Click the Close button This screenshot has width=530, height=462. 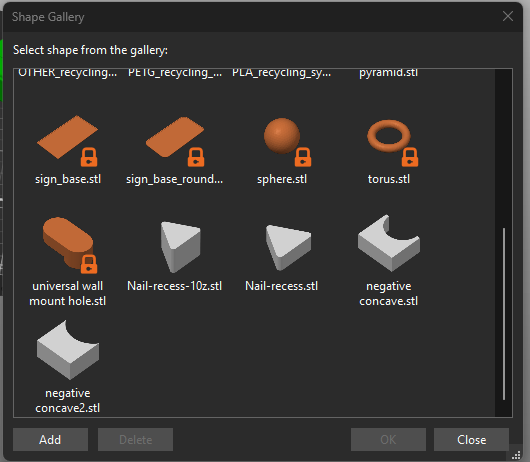pos(472,440)
